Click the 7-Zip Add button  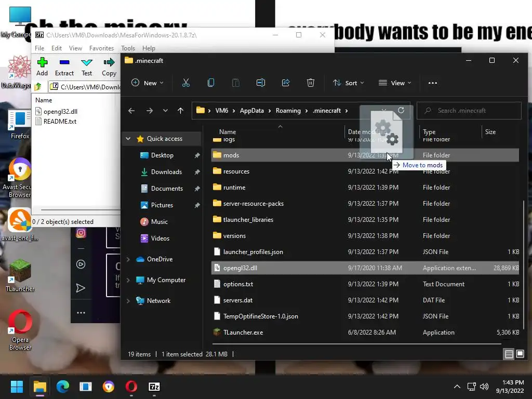(x=42, y=66)
